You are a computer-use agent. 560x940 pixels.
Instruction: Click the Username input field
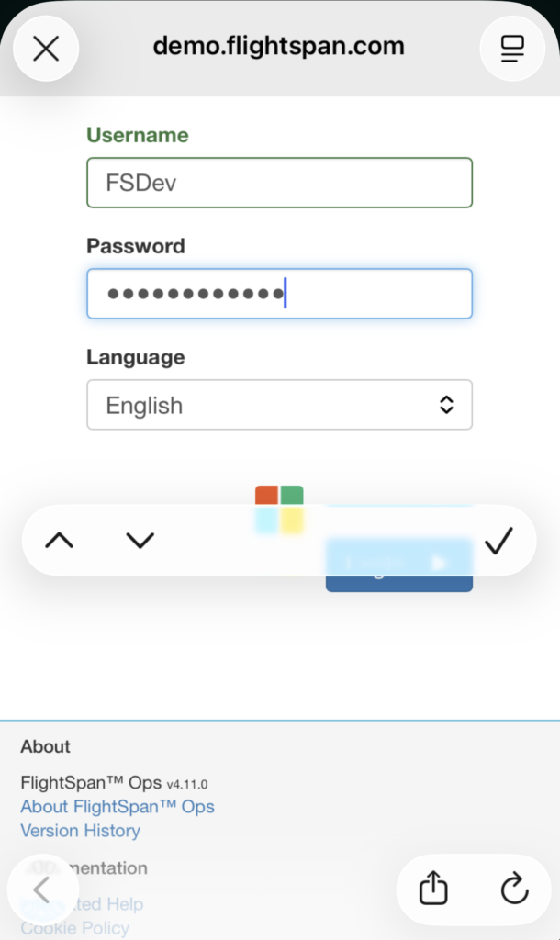pos(279,183)
